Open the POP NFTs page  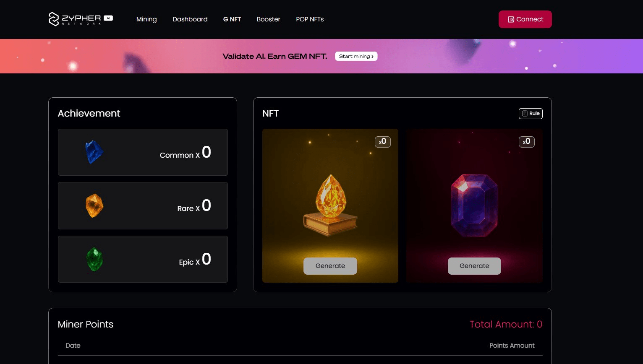(310, 19)
